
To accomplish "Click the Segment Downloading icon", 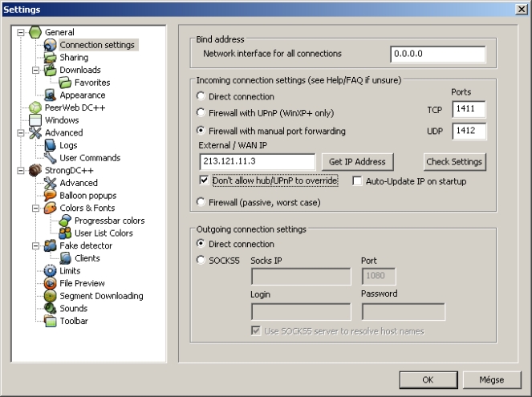I will click(x=50, y=296).
